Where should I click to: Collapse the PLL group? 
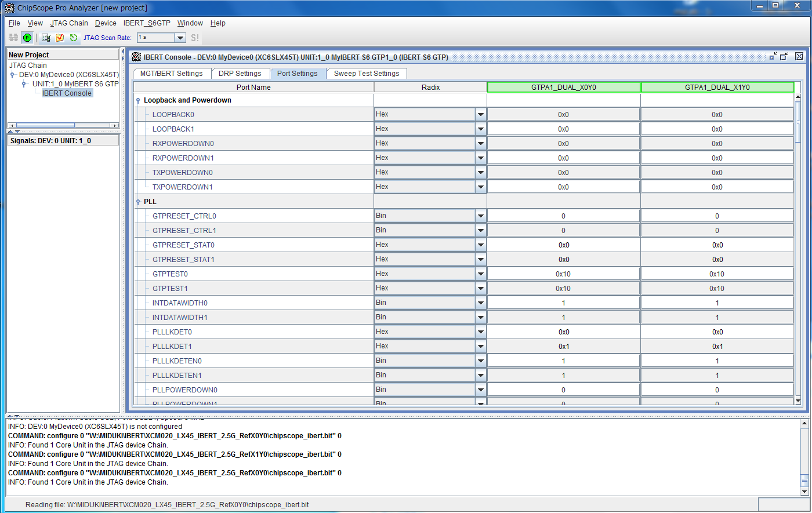(x=138, y=202)
